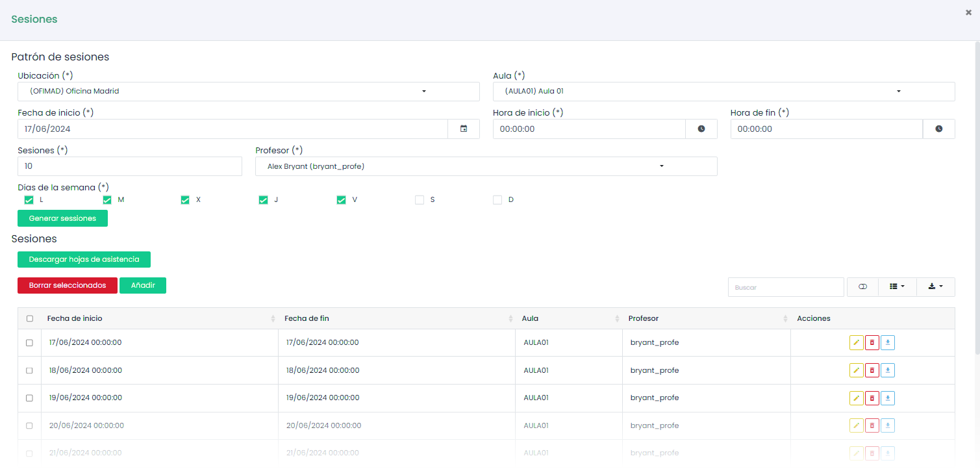Viewport: 980px width, 469px height.
Task: Select the 17/06/2024 session row checkbox
Action: (29, 343)
